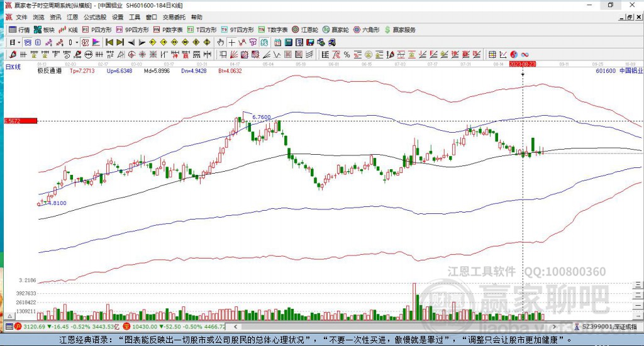Open the 行情 market quotes view
This screenshot has width=644, height=346.
[19, 30]
